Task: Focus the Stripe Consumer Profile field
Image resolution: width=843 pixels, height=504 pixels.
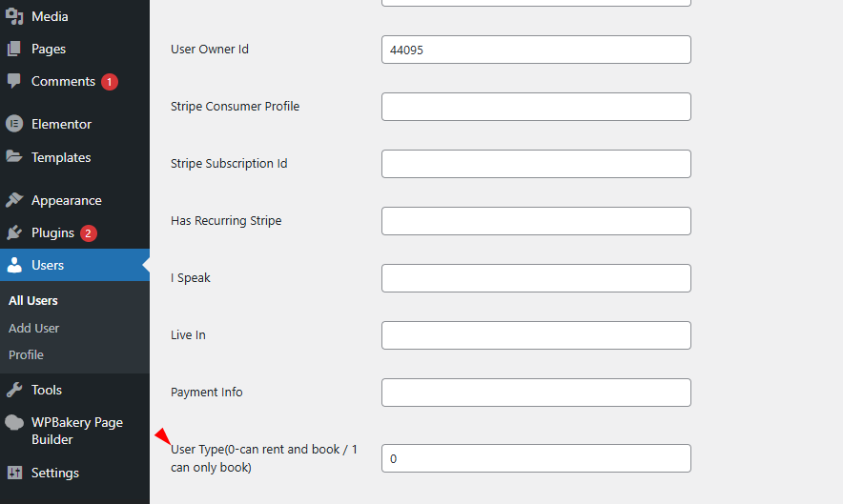Action: [x=536, y=107]
